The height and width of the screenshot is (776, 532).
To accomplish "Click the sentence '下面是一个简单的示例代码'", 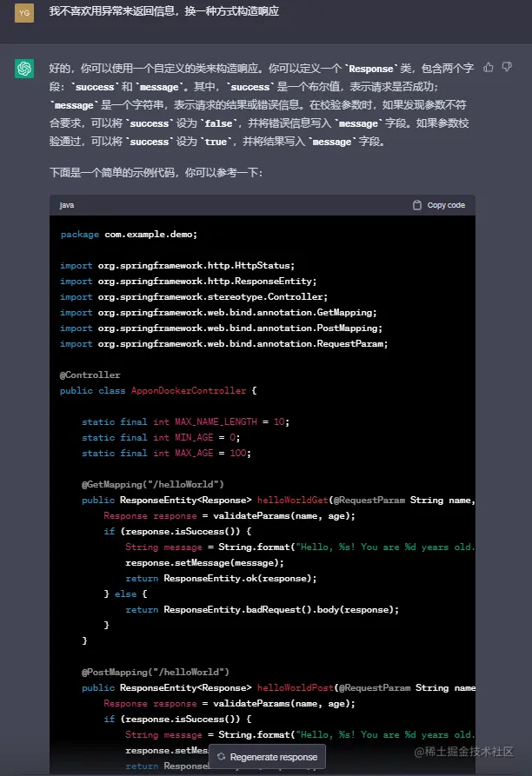I will click(112, 172).
